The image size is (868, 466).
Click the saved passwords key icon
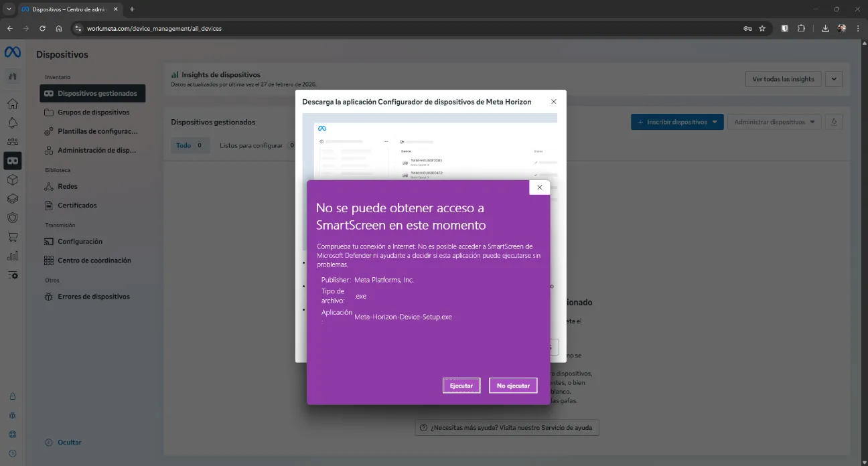point(747,29)
